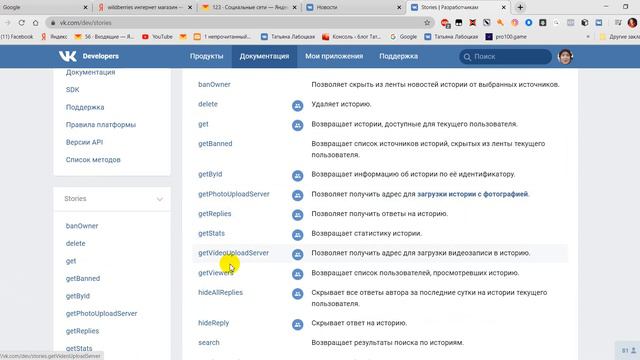Open Список методов in sidebar
This screenshot has height=360, width=640.
tap(93, 160)
